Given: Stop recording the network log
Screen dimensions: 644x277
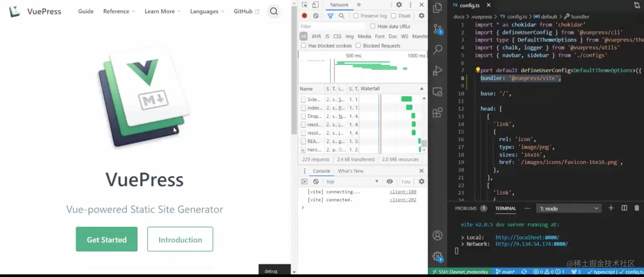Looking at the screenshot, I should [x=304, y=16].
